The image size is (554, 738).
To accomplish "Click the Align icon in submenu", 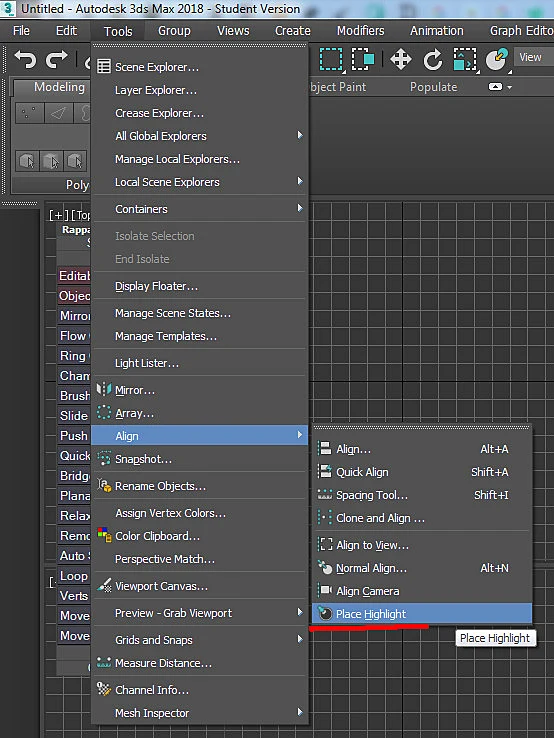I will 324,449.
